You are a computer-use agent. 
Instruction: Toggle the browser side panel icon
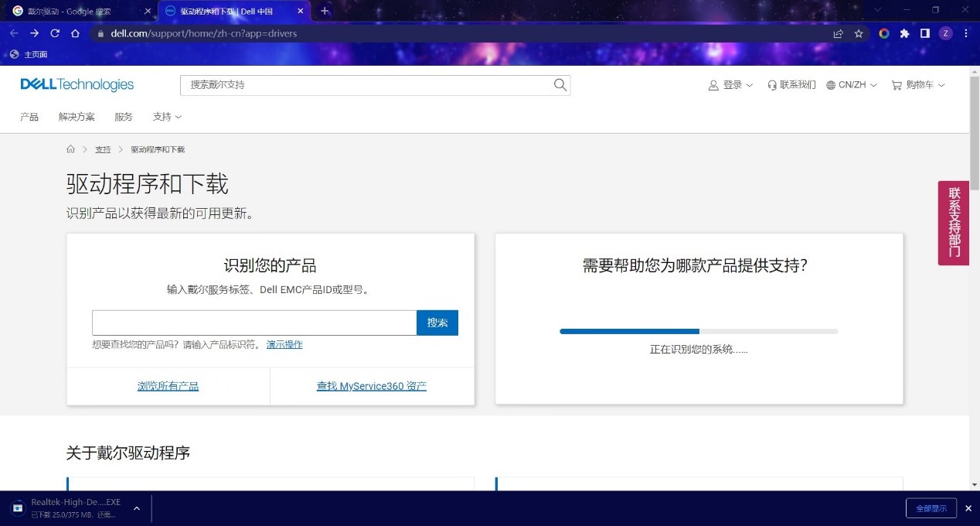pos(924,33)
